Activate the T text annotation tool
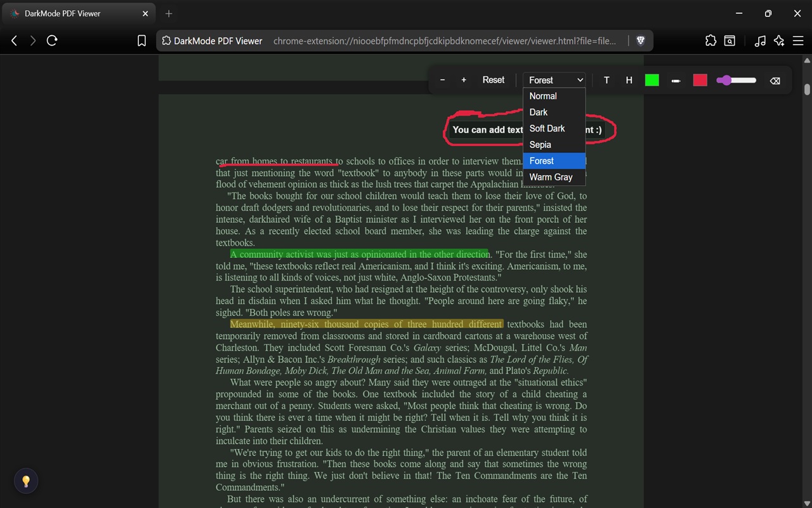This screenshot has height=508, width=812. coord(606,80)
